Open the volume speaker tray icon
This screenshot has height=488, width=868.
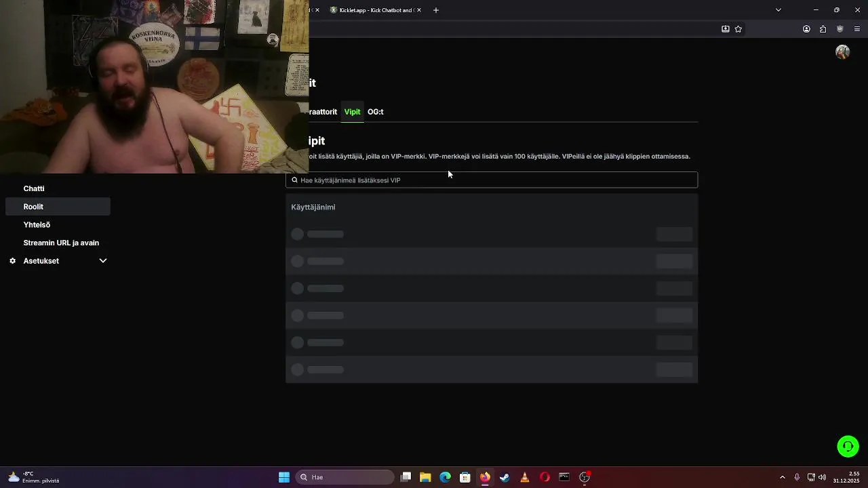(822, 477)
